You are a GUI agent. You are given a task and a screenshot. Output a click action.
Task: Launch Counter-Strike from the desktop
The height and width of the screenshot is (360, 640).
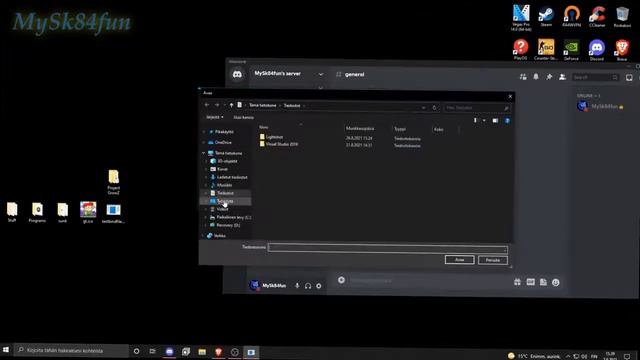(546, 49)
